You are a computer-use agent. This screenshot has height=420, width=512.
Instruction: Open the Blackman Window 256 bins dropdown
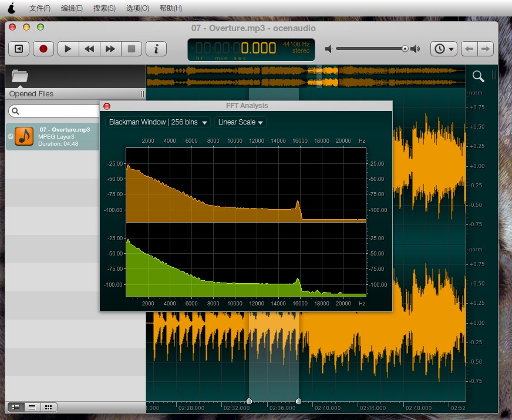(158, 122)
